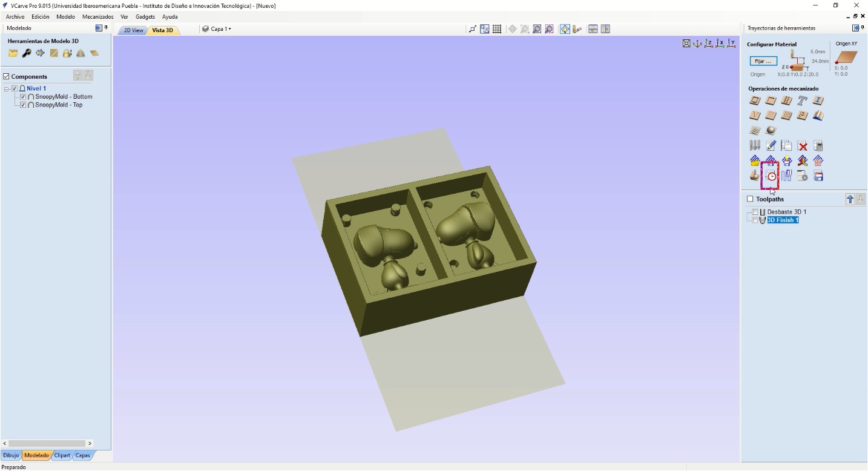Open the Archivo menu

tap(15, 17)
